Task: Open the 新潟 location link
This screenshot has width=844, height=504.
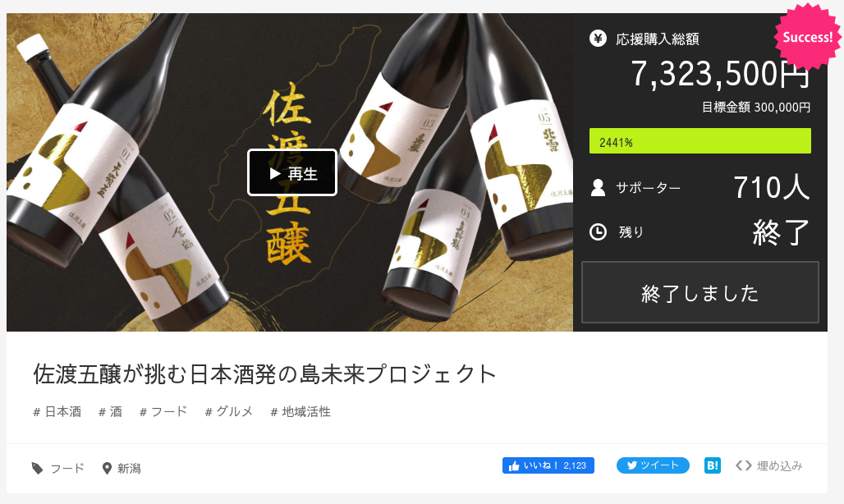Action: pyautogui.click(x=129, y=469)
